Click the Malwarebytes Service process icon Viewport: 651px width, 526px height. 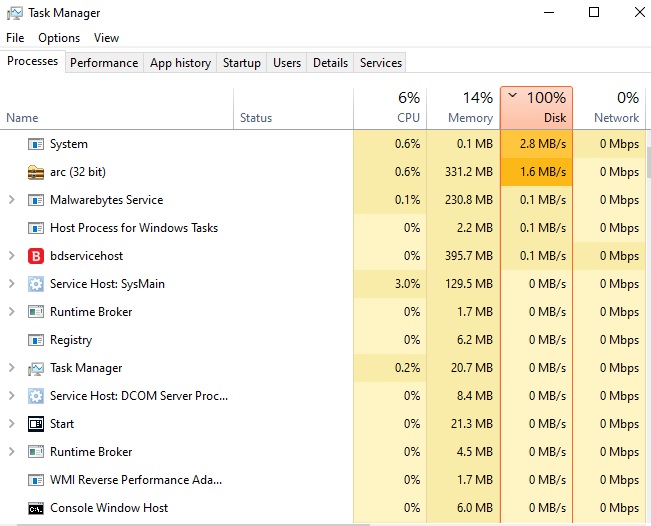pos(36,200)
